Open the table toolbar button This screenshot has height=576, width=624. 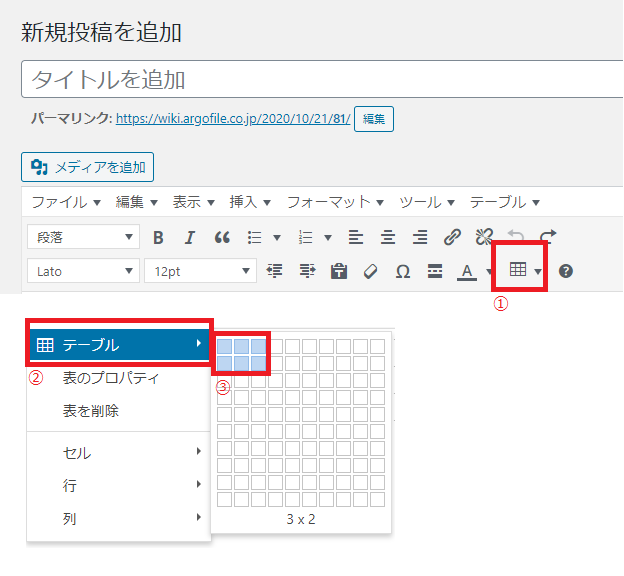(518, 270)
